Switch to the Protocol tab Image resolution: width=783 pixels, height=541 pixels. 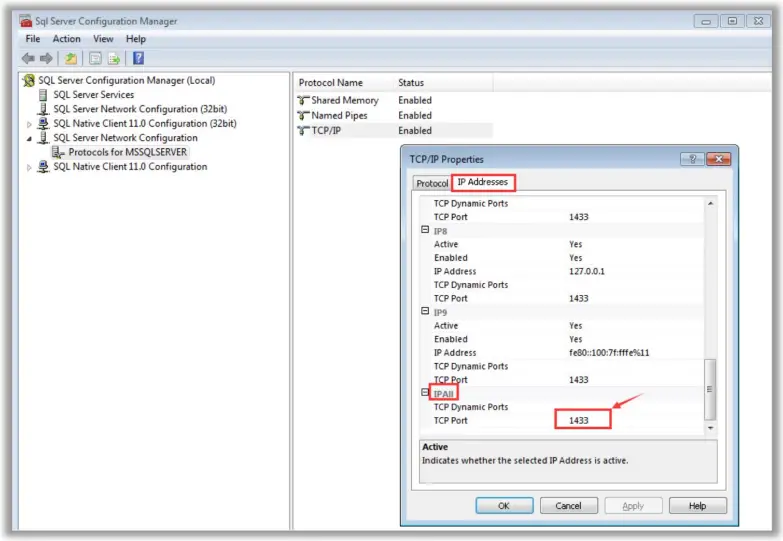coord(432,183)
